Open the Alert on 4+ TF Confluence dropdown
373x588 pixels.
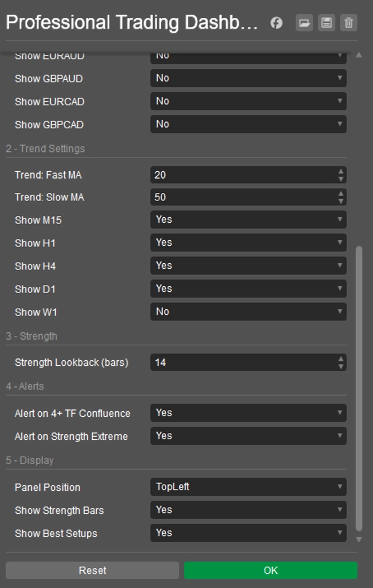pos(248,413)
